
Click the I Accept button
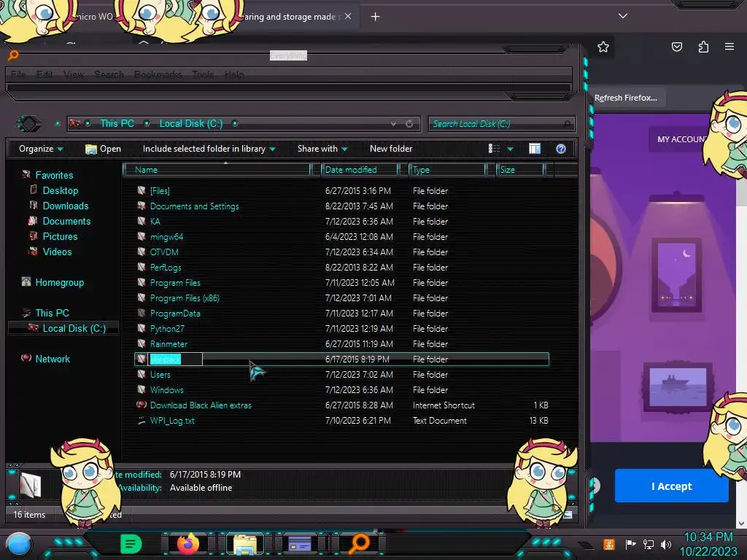click(671, 486)
